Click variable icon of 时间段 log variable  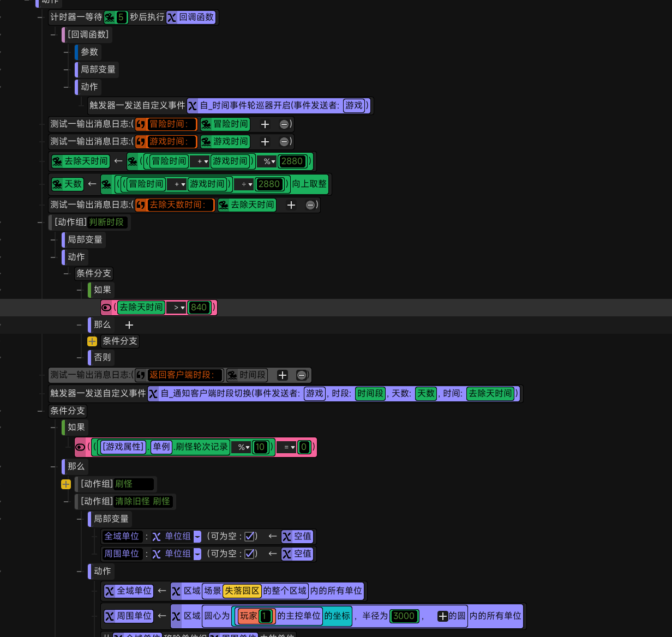(232, 375)
